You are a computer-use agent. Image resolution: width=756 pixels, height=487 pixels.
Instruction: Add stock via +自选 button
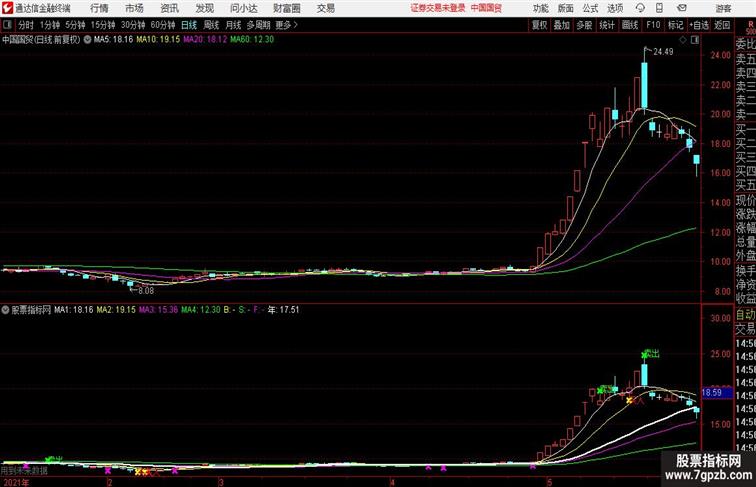pyautogui.click(x=699, y=25)
